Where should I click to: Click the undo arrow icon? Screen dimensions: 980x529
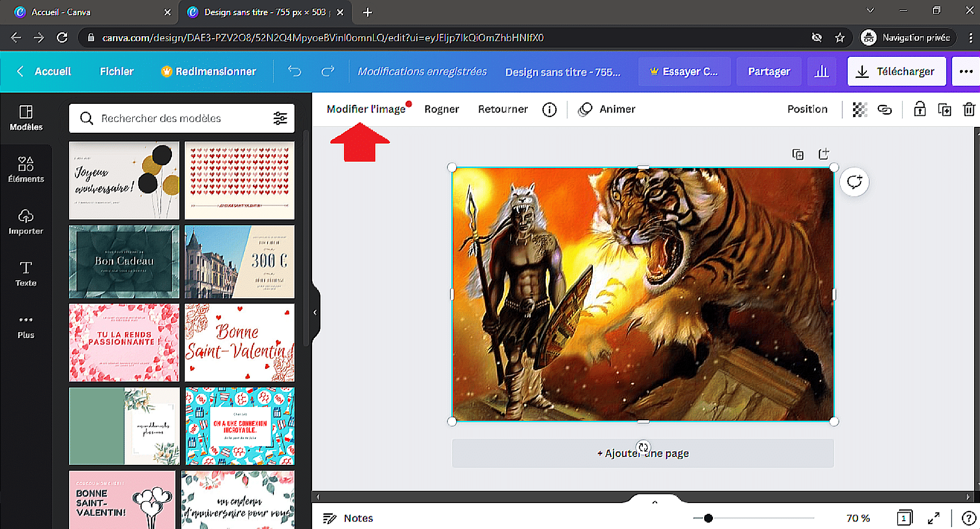[294, 72]
